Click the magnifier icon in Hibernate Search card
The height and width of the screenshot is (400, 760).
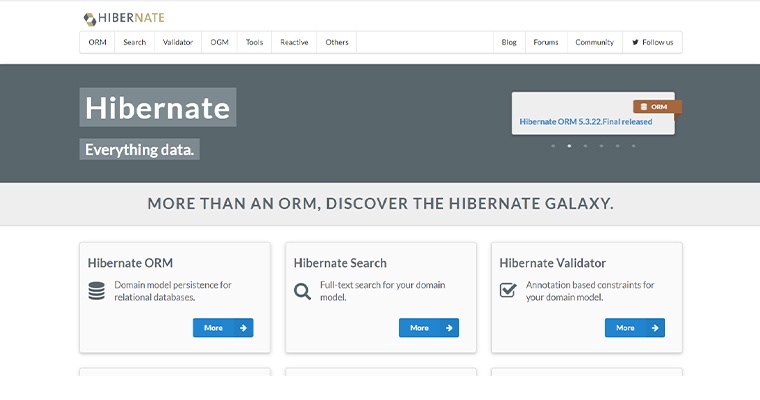coord(302,291)
